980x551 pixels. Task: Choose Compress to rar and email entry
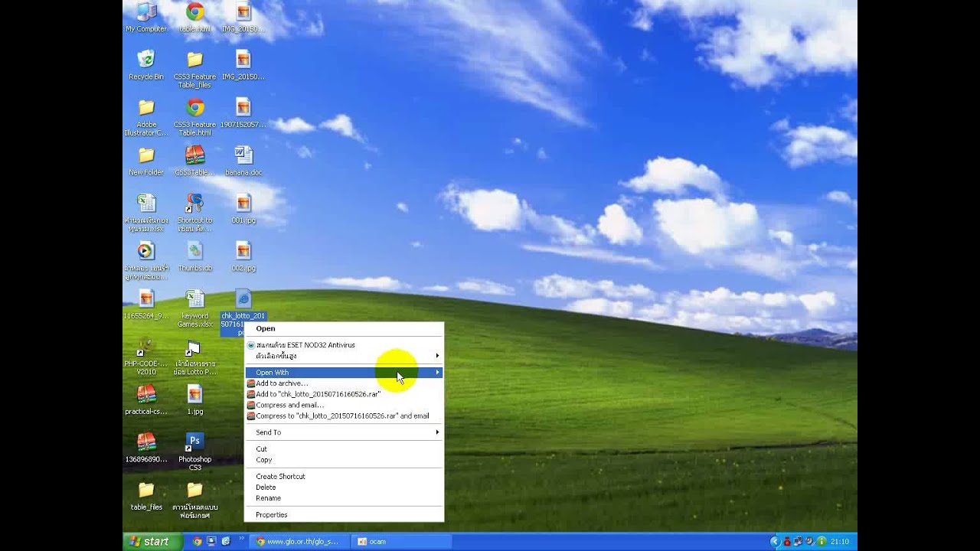344,416
